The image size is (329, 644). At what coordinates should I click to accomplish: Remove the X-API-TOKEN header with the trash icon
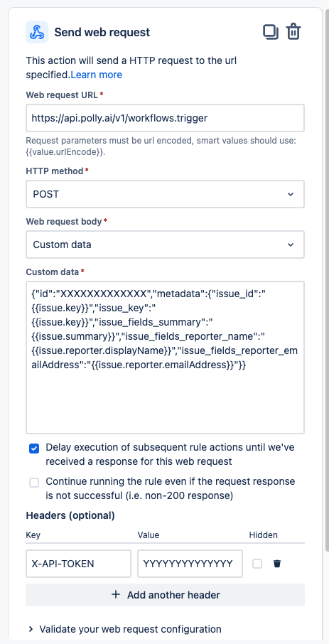277,564
